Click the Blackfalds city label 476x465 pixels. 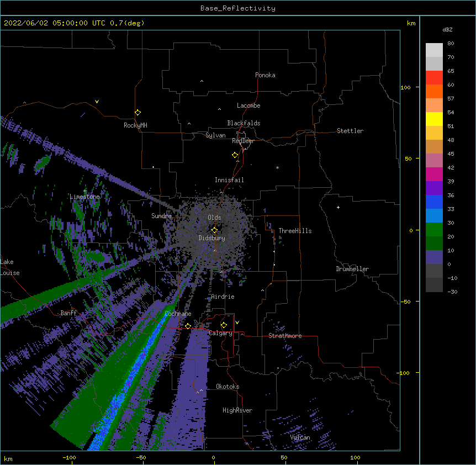(244, 123)
